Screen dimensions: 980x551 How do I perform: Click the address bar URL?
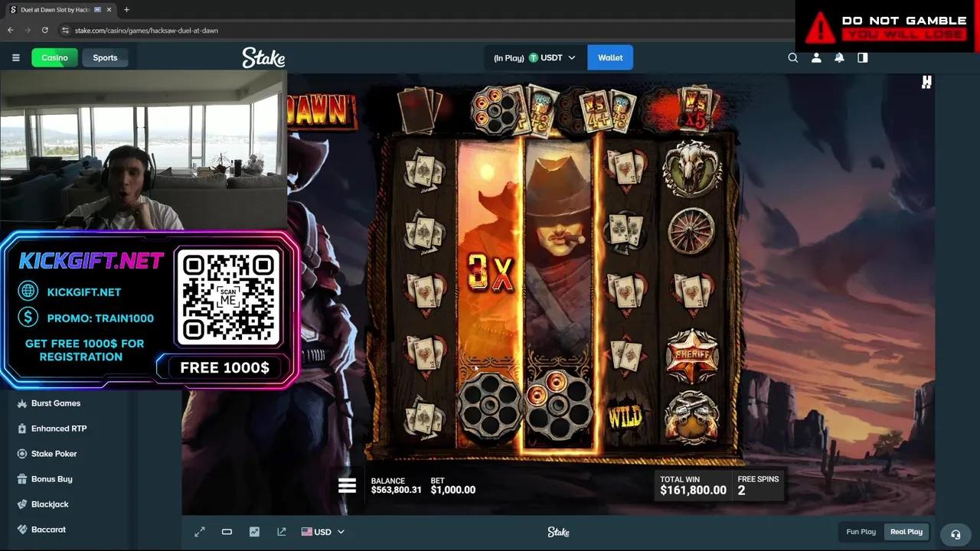coord(145,31)
